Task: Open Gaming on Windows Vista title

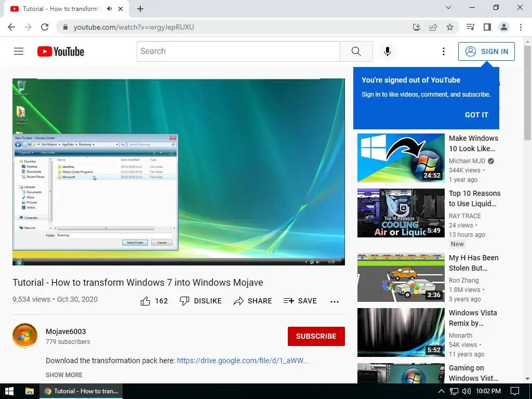Action: point(474,373)
